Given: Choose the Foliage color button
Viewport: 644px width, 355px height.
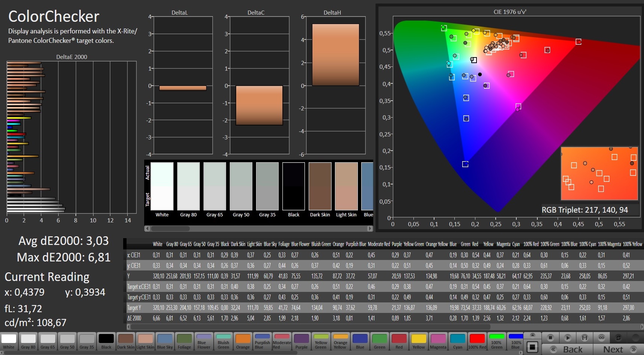Looking at the screenshot, I should pos(184,341).
